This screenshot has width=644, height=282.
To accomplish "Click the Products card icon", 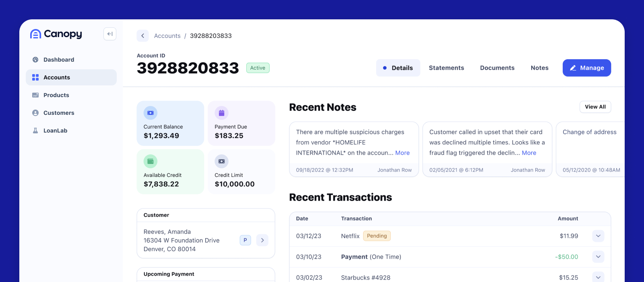I will (x=35, y=95).
